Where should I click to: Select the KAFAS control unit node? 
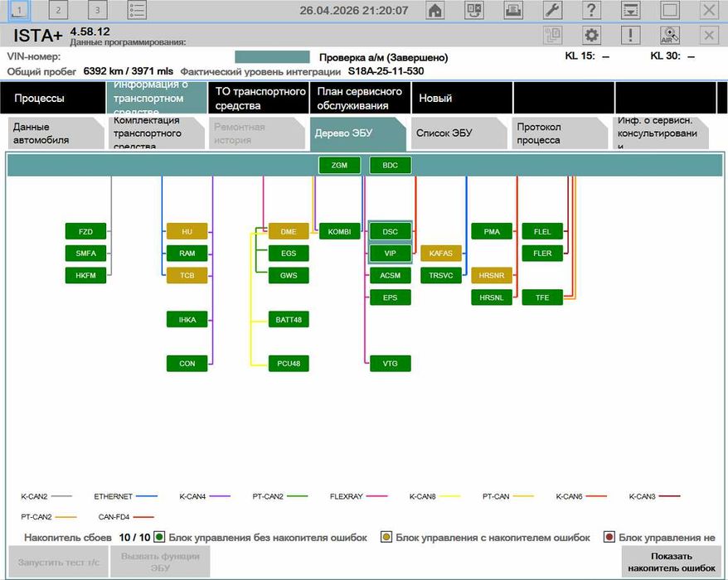(x=440, y=254)
